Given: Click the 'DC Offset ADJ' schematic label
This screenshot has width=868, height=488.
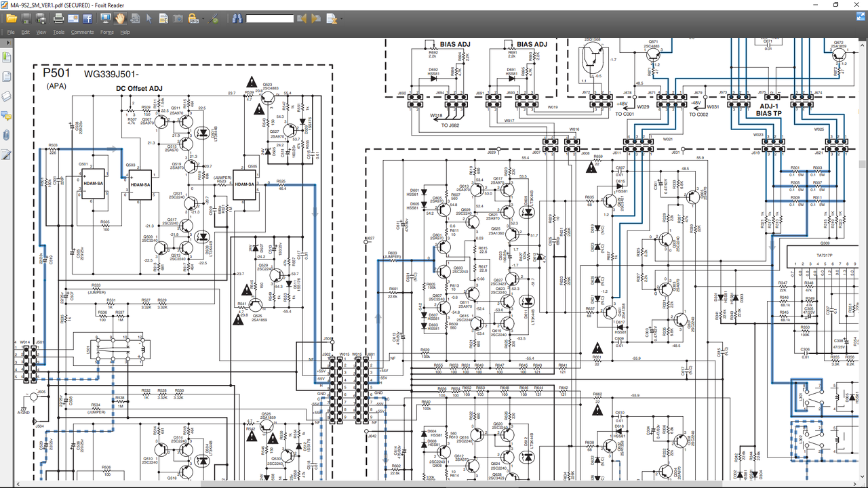Looking at the screenshot, I should (139, 88).
